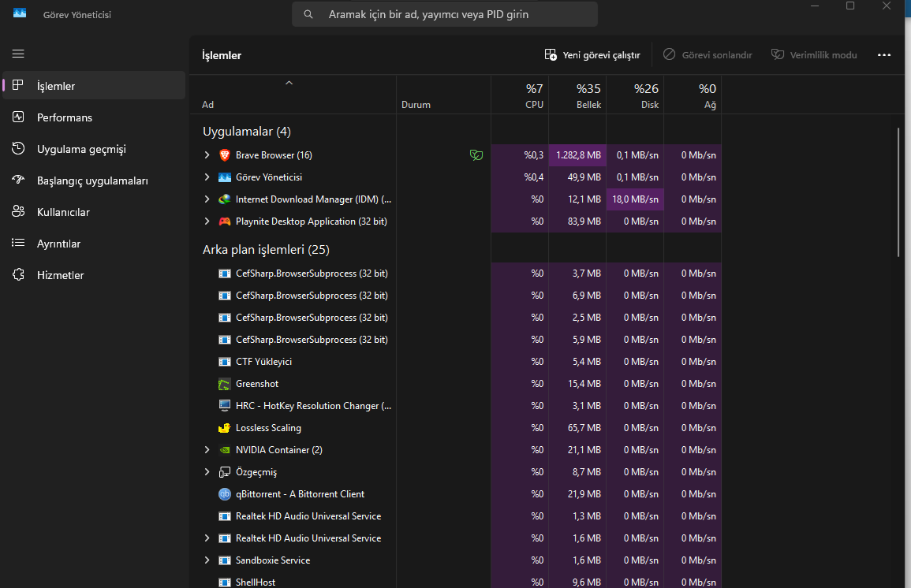Collapse the name column sort chevron
The width and height of the screenshot is (911, 588).
tap(289, 83)
